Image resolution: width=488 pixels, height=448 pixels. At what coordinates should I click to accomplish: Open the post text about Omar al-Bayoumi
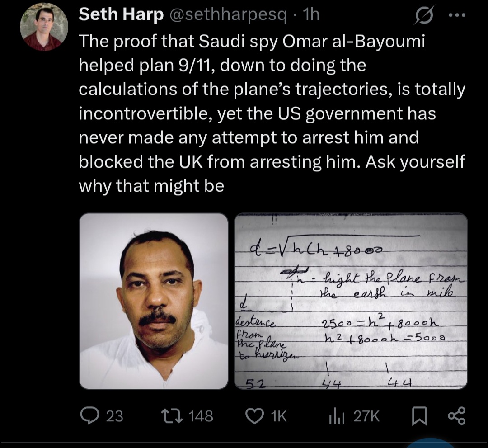click(x=272, y=113)
